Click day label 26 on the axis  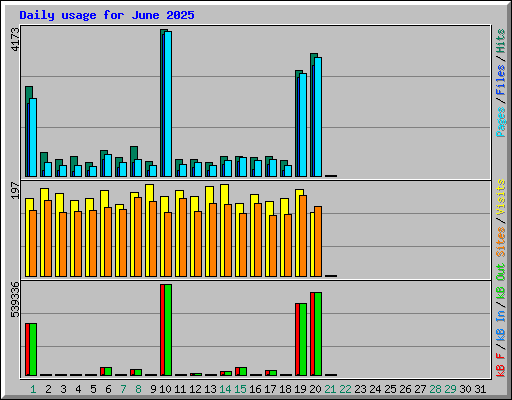pos(405,389)
